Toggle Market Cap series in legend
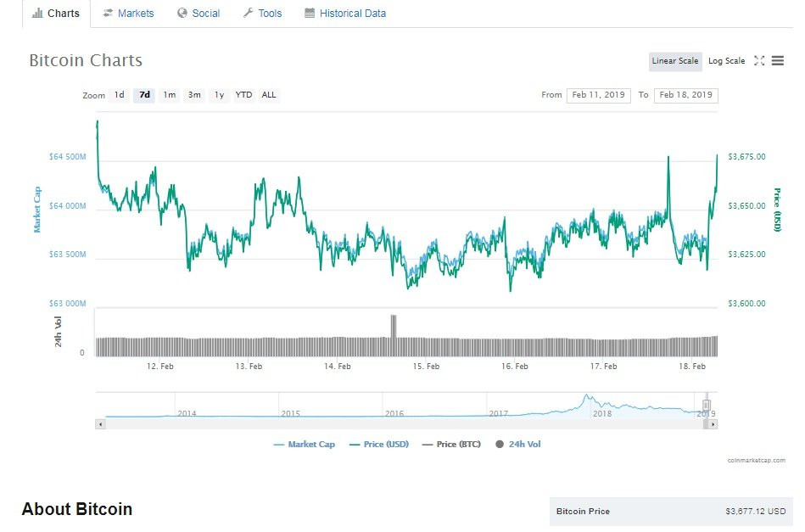 tap(305, 445)
